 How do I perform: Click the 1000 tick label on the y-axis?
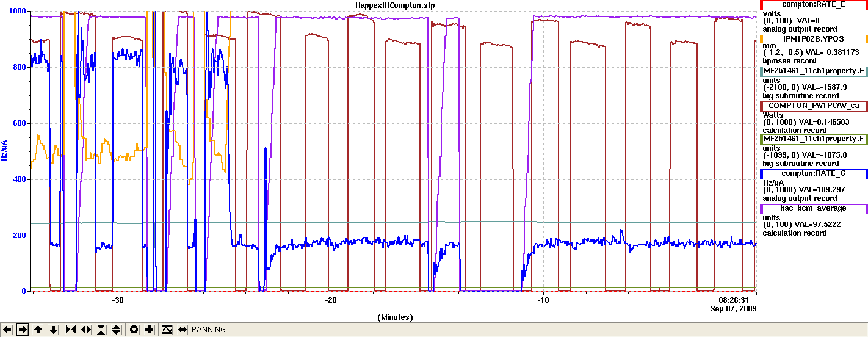click(16, 12)
